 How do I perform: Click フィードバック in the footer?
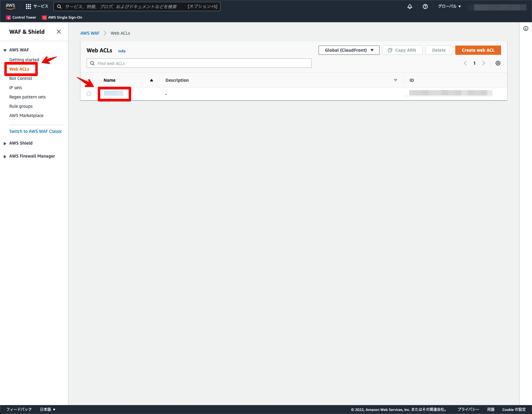tap(19, 409)
